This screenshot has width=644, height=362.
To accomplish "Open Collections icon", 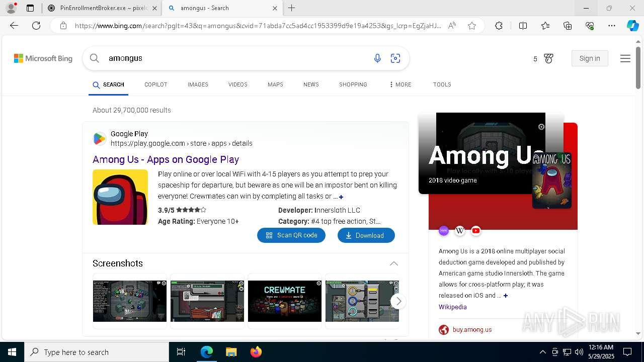I will 568,26.
